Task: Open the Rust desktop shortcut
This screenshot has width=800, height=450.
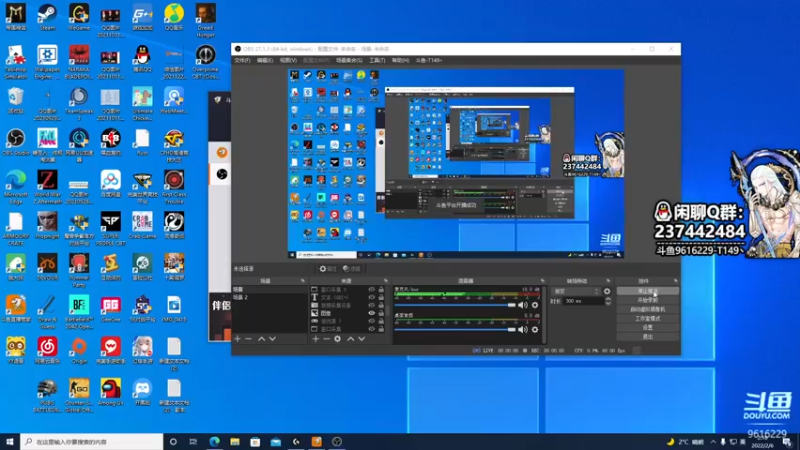Action: (x=142, y=142)
